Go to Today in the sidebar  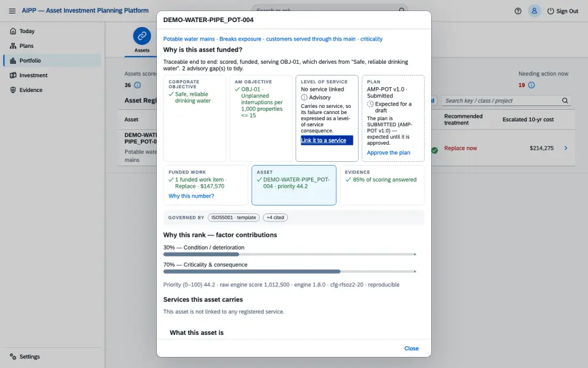click(x=53, y=31)
